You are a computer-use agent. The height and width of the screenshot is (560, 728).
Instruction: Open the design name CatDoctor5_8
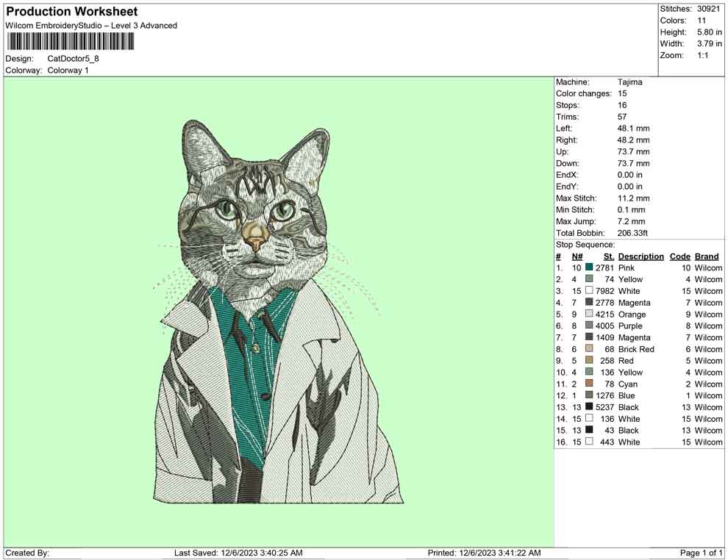coord(74,58)
